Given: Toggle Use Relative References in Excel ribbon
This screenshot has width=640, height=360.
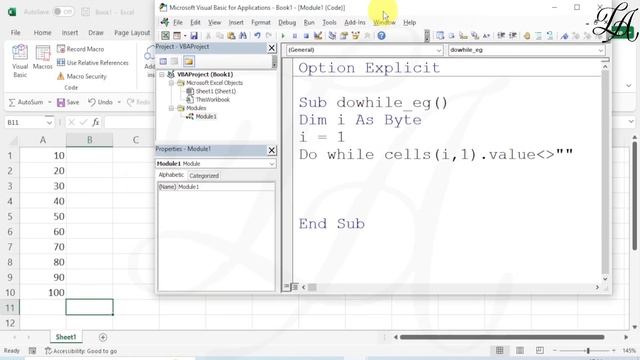Looking at the screenshot, I should 93,62.
